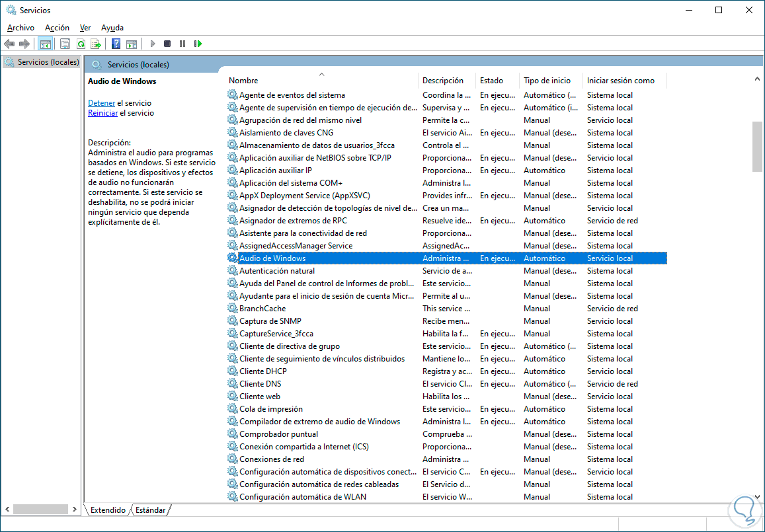
Task: Click the Back arrow toolbar icon
Action: coord(9,44)
